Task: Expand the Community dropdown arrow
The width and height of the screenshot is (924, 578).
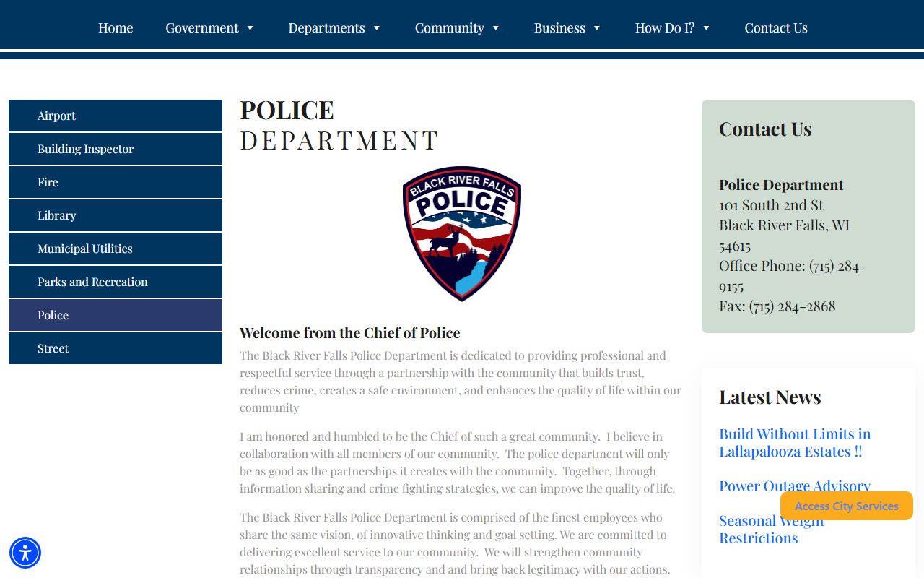Action: point(496,28)
